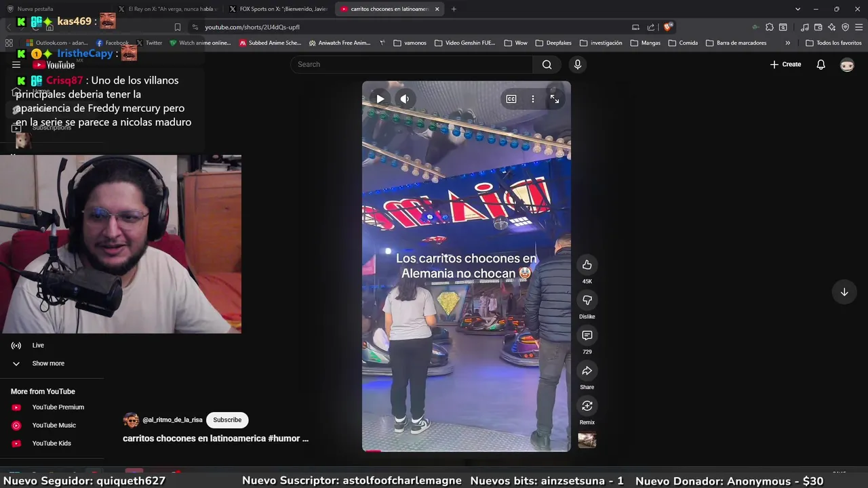Open the Short's three-dot options menu
Image resolution: width=868 pixels, height=488 pixels.
click(533, 99)
